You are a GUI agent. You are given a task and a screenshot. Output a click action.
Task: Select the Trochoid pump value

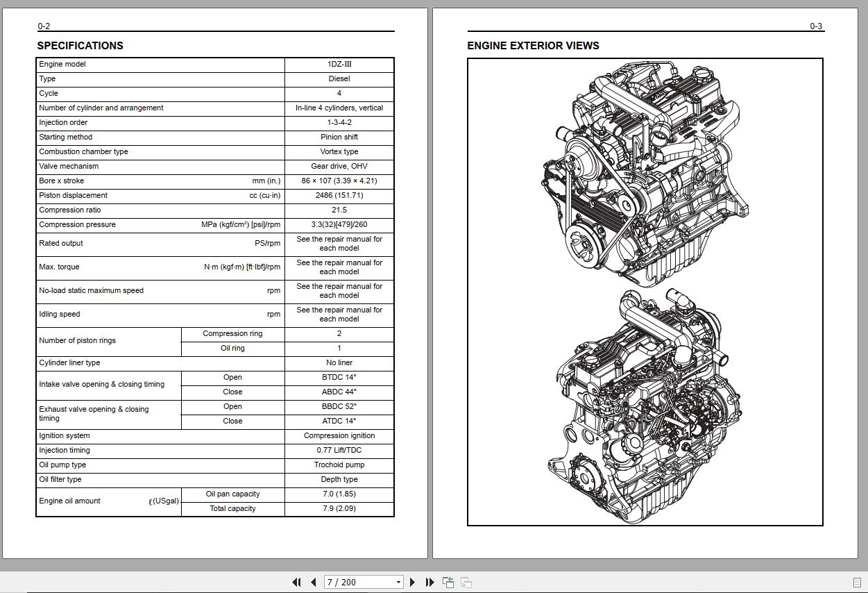pyautogui.click(x=339, y=465)
